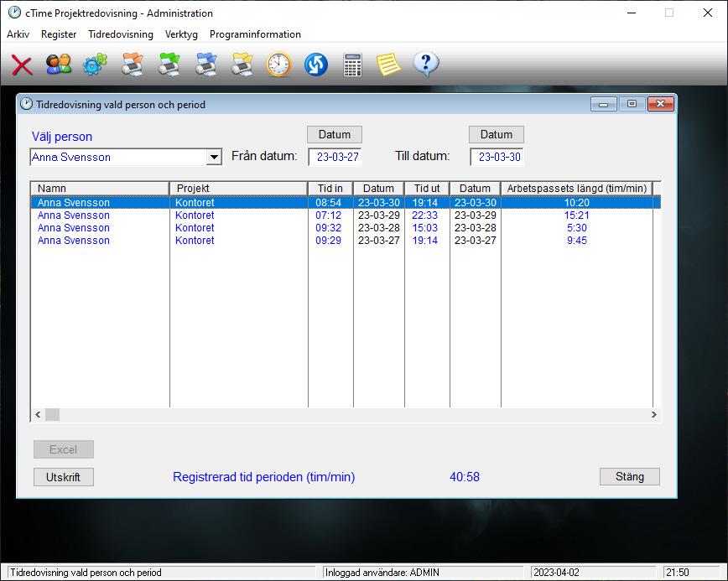Click the Tid ut column header

click(x=427, y=189)
